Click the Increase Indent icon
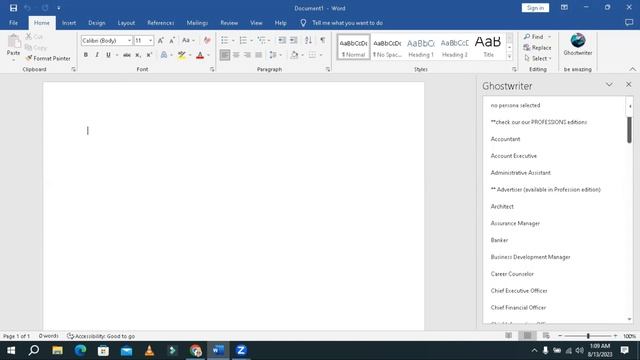The image size is (640, 360). tap(293, 40)
